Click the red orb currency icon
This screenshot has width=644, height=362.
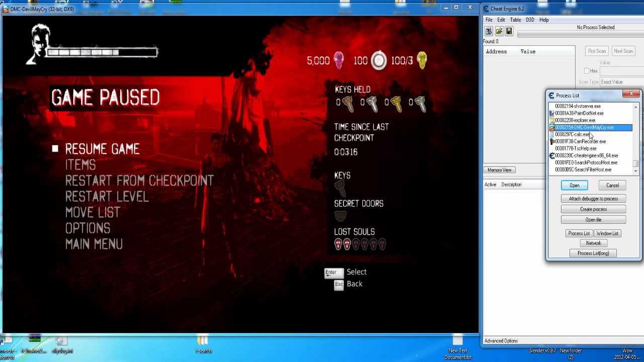pos(339,60)
